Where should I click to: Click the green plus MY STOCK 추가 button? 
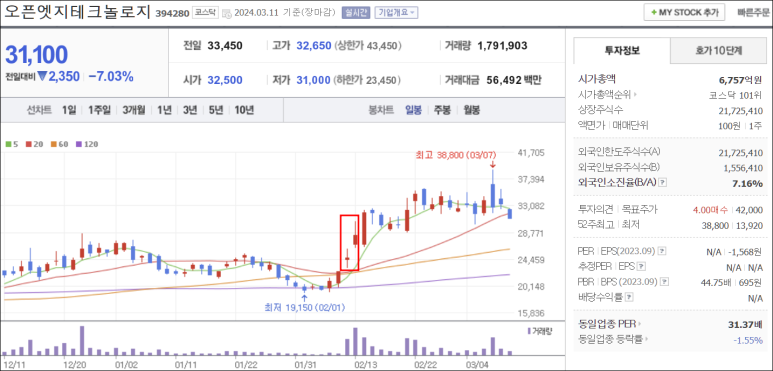pyautogui.click(x=684, y=13)
